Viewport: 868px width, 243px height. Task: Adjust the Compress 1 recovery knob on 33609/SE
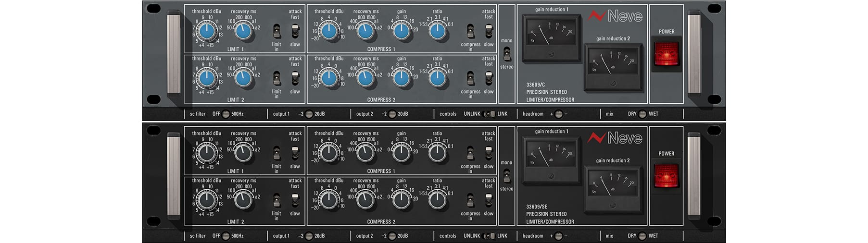(x=365, y=153)
